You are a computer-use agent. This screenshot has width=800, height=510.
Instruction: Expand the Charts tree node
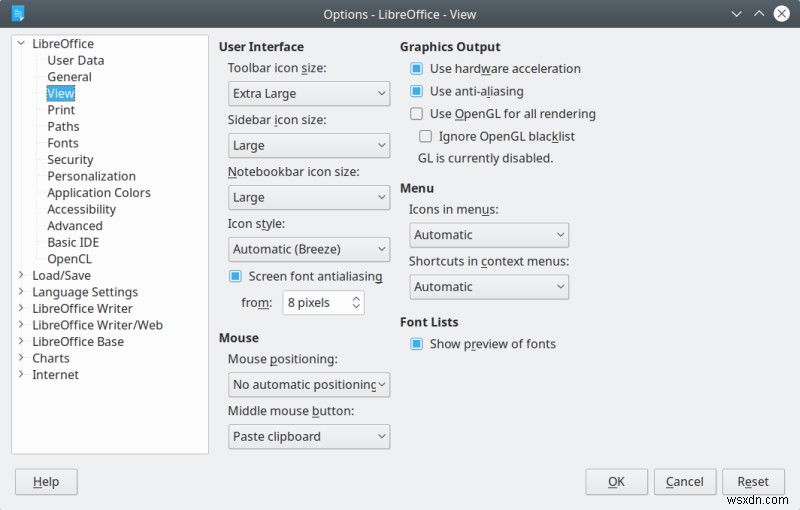click(x=21, y=358)
